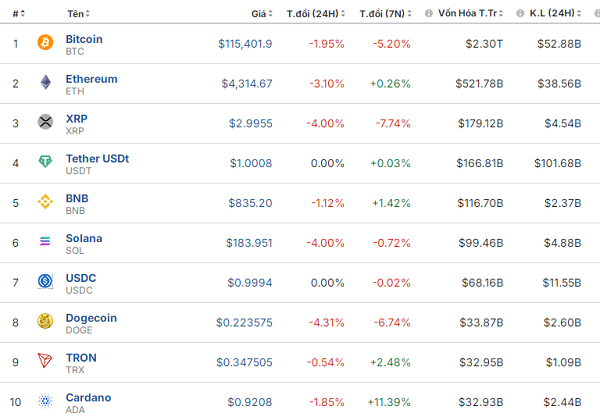Click Ethereum 7-day change +0.26%
Screen dimensions: 600x417
(x=390, y=84)
